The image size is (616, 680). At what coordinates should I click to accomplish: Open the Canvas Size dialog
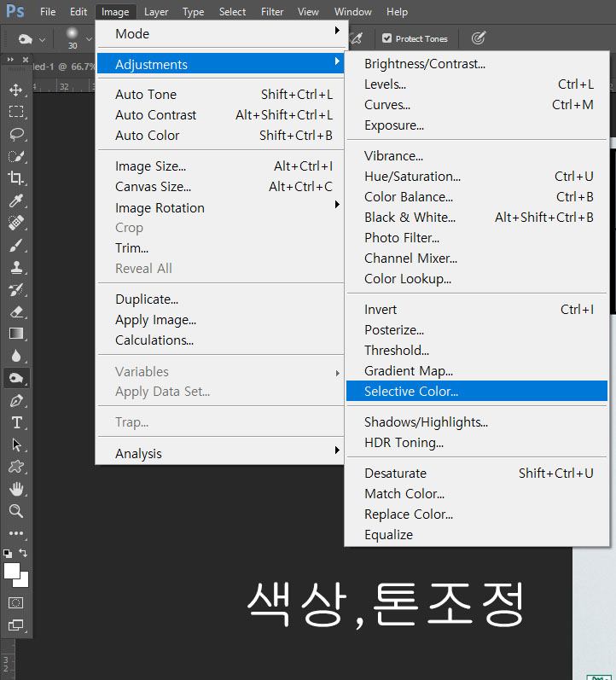point(221,187)
